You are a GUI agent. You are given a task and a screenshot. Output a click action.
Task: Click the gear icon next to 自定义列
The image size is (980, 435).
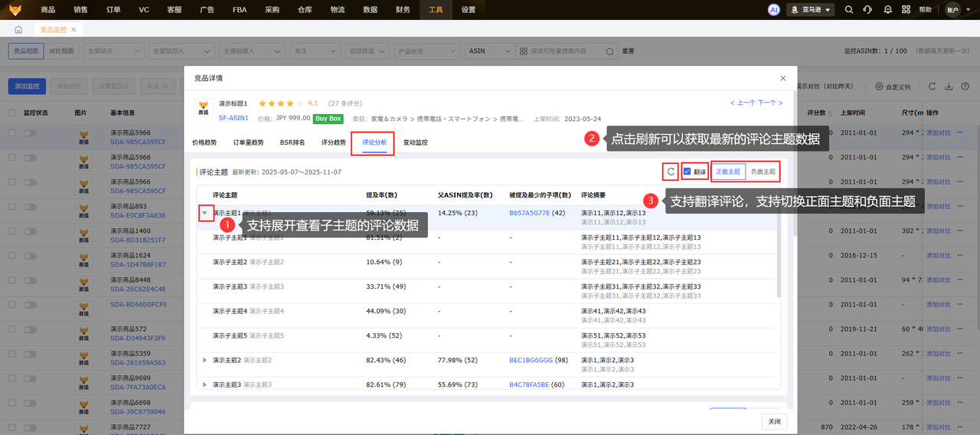pyautogui.click(x=879, y=87)
